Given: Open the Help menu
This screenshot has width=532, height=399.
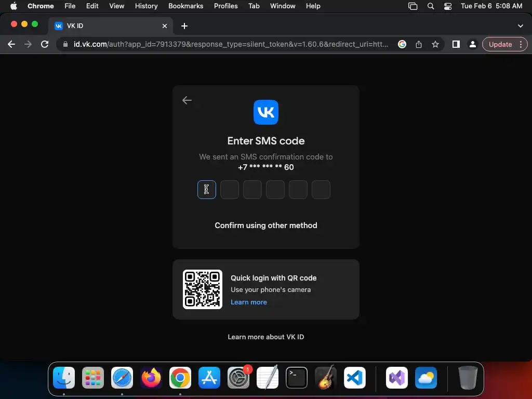Looking at the screenshot, I should (x=313, y=6).
